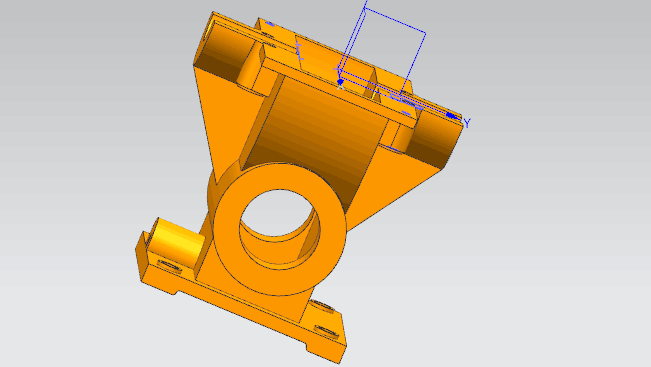Image resolution: width=651 pixels, height=367 pixels.
Task: Select the Y axis label of the datum
Action: tap(467, 123)
